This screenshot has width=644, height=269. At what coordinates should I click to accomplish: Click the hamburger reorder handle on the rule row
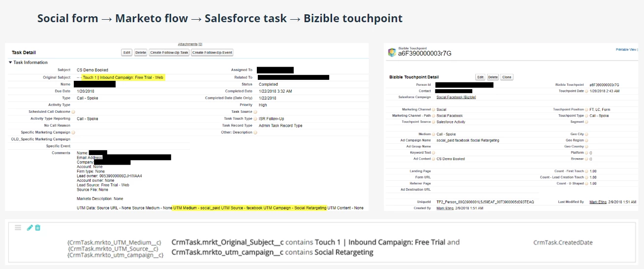tap(18, 228)
